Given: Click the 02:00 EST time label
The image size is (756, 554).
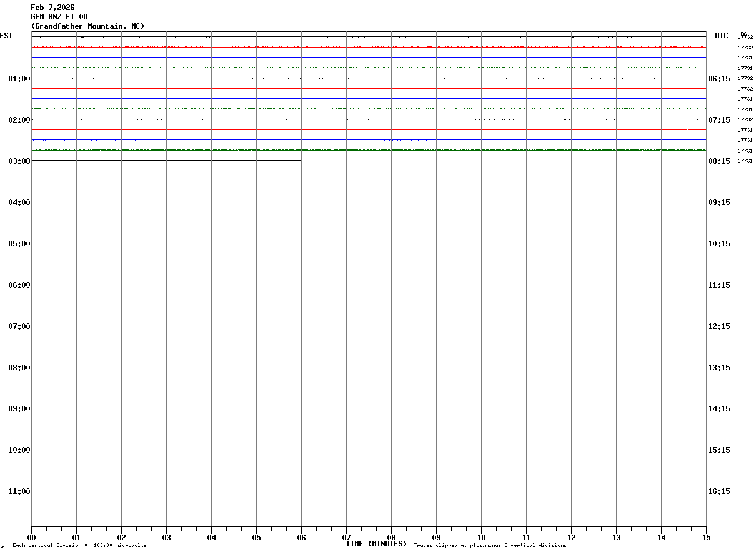Looking at the screenshot, I should click(x=19, y=119).
